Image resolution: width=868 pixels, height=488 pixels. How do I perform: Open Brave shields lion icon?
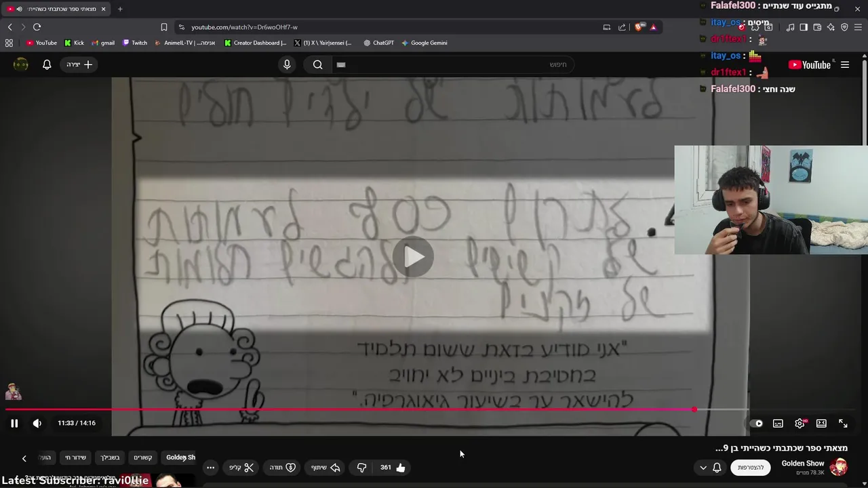(x=639, y=27)
